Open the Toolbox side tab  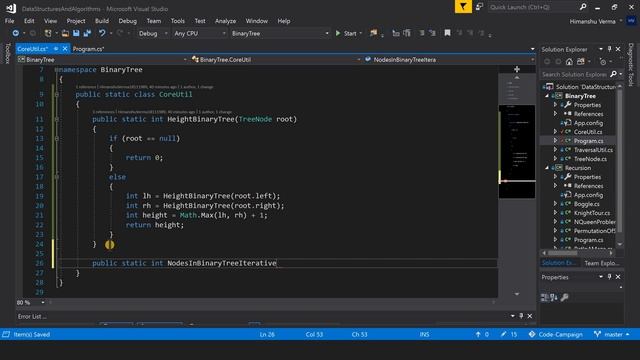click(x=7, y=53)
